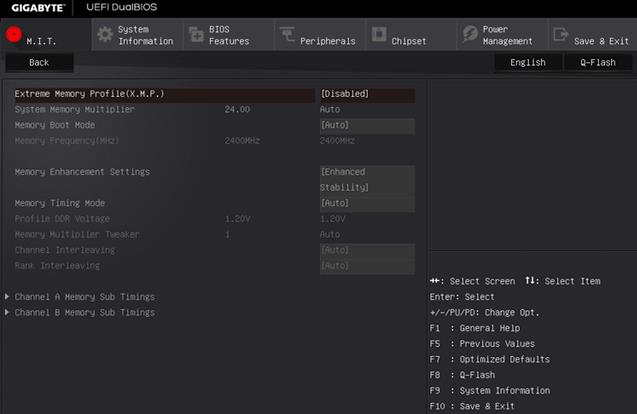Click the Memory Multiplier Tweaker Auto value
Viewport: 637px width, 414px height.
[330, 234]
